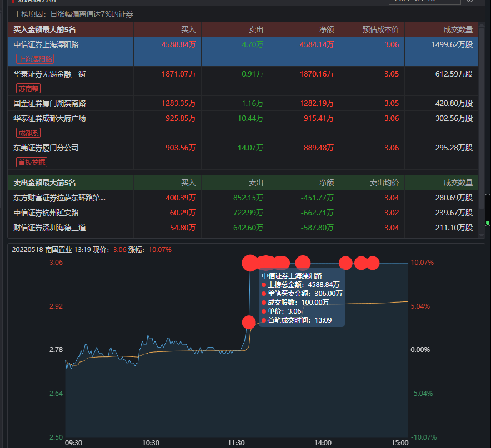Click 成交数量 header in top sellers table
The width and height of the screenshot is (491, 448).
458,183
